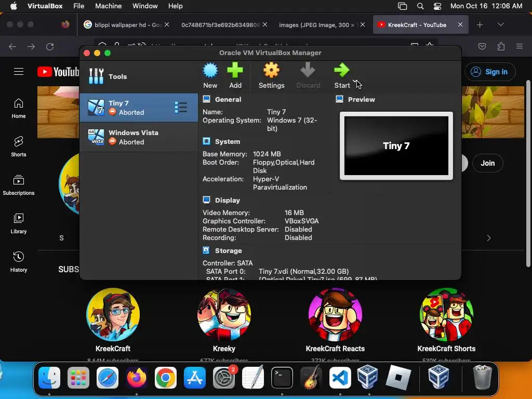Viewport: 532px width, 399px height.
Task: Open the Machine menu
Action: pos(108,6)
